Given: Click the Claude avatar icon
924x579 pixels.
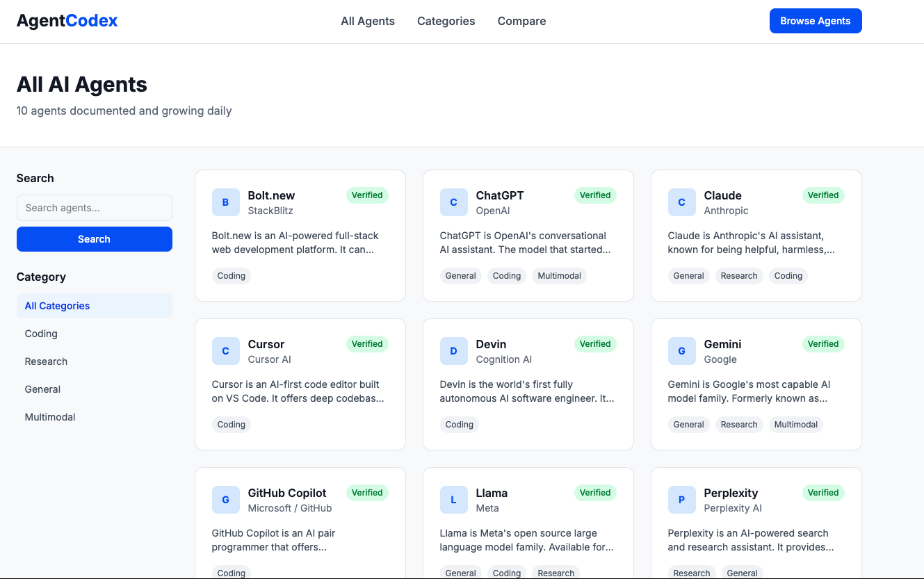Looking at the screenshot, I should pos(681,202).
